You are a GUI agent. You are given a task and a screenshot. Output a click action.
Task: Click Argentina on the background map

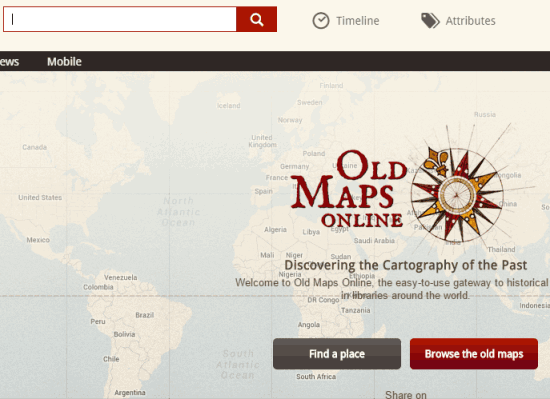[x=130, y=393]
